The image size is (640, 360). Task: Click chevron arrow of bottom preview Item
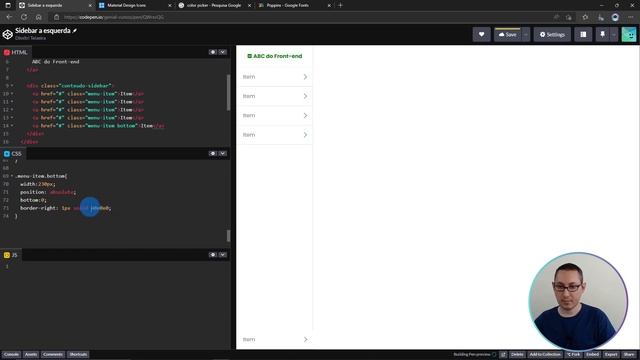(x=305, y=339)
